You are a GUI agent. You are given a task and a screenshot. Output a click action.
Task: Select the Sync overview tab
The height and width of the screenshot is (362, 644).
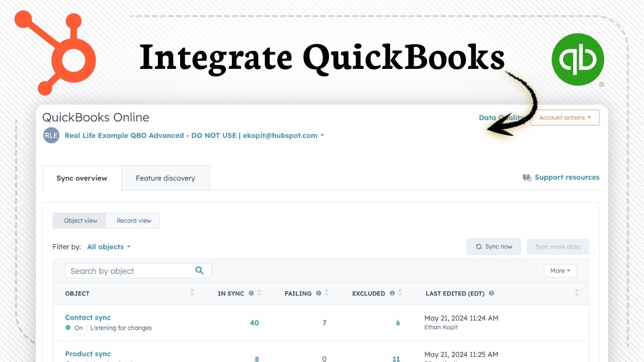pos(82,178)
